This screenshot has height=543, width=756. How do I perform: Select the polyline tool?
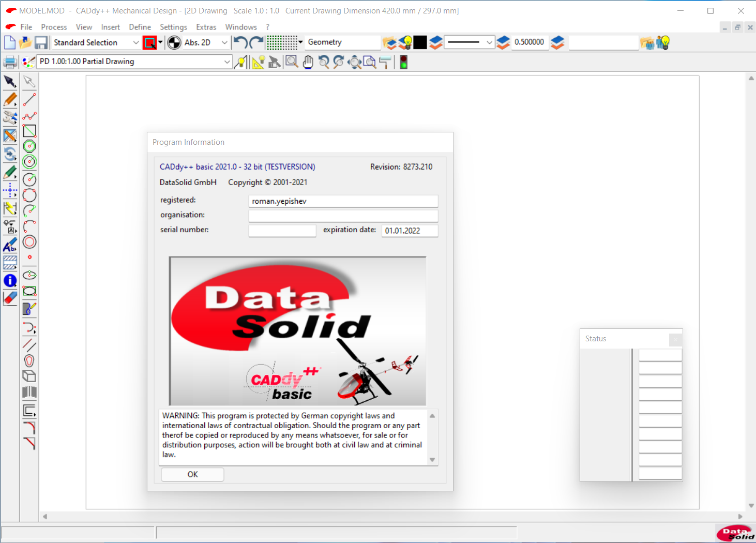click(29, 115)
